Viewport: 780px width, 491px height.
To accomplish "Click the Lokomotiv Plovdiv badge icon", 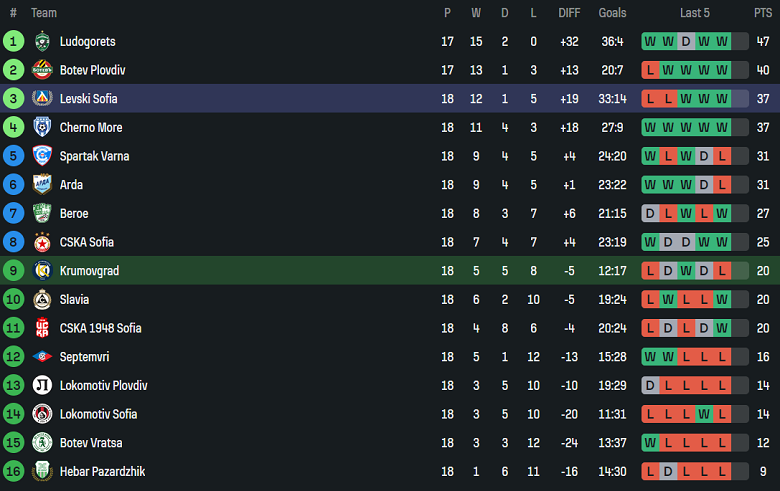I will pos(42,385).
